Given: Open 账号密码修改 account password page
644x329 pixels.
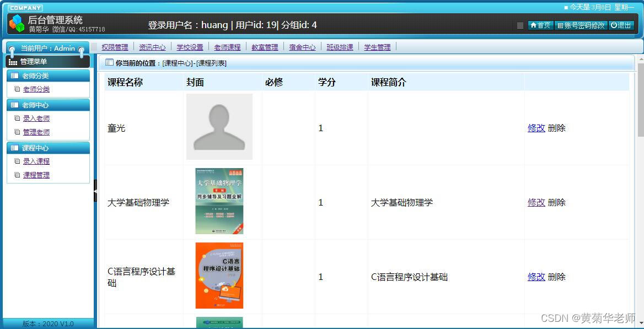Looking at the screenshot, I should tap(581, 25).
